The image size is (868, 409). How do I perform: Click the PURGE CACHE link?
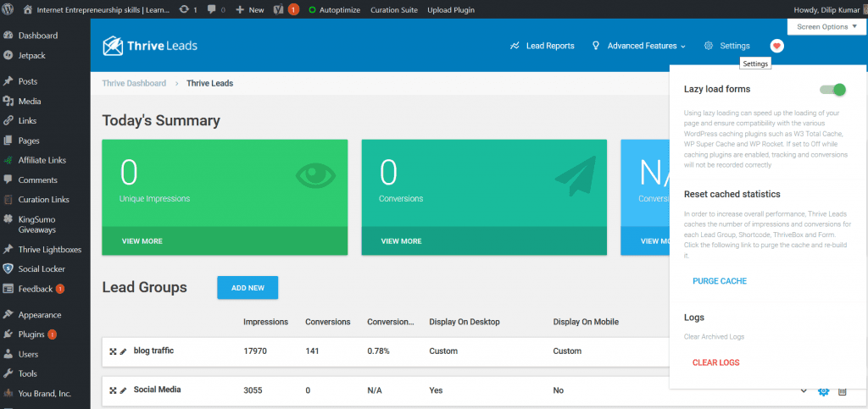coord(719,281)
